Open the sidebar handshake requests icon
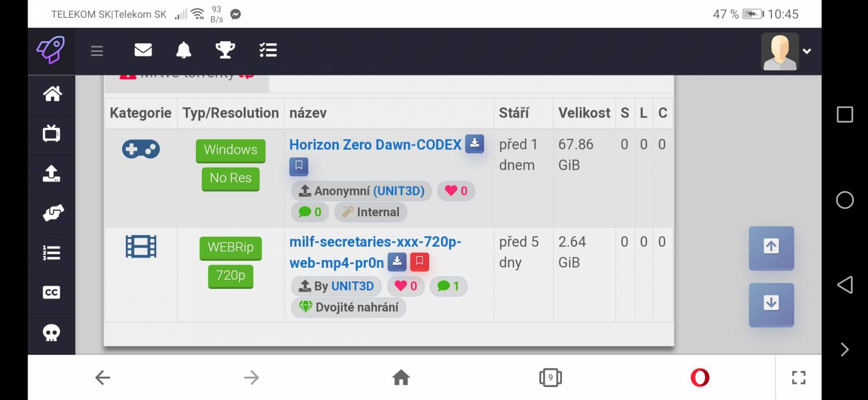The width and height of the screenshot is (868, 400). click(53, 213)
